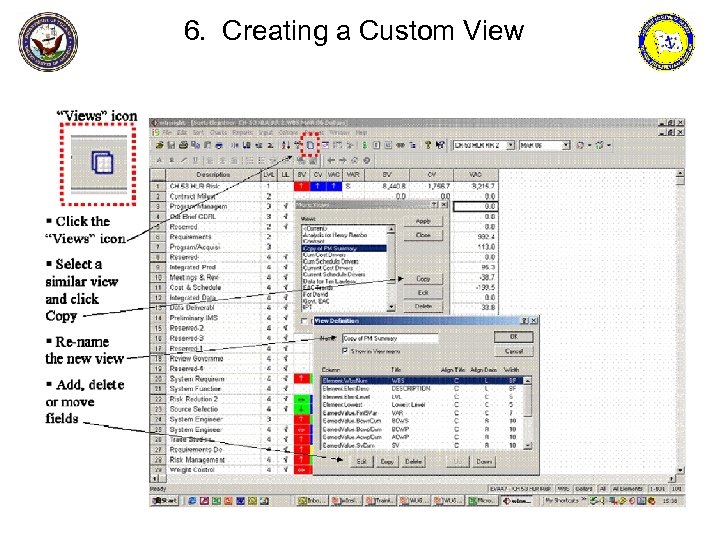Image resolution: width=720 pixels, height=540 pixels.
Task: Click Apply in the Views dialog
Action: click(x=423, y=221)
